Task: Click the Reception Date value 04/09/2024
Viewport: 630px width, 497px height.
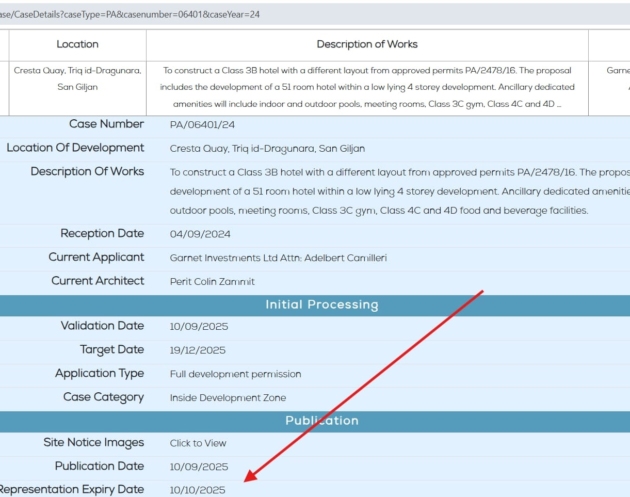Action: 200,234
